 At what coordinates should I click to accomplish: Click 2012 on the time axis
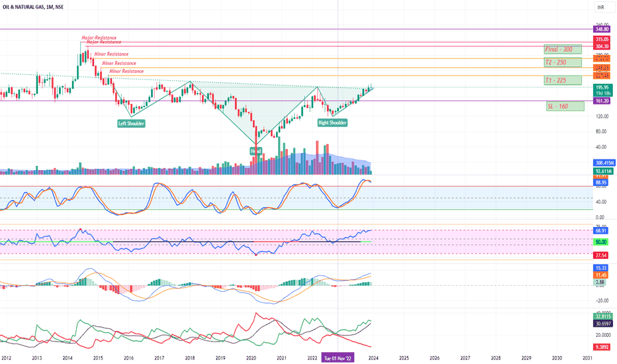[x=7, y=358]
